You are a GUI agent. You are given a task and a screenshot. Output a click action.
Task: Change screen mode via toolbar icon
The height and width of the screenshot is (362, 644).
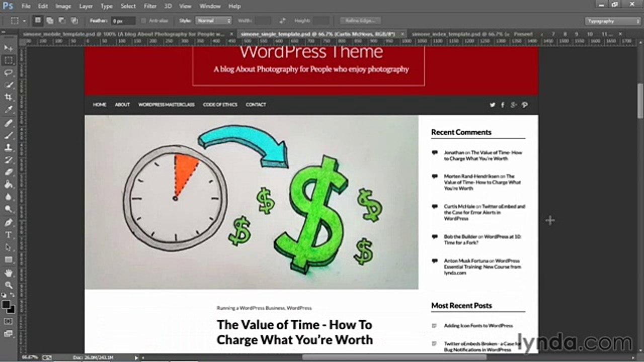click(9, 333)
